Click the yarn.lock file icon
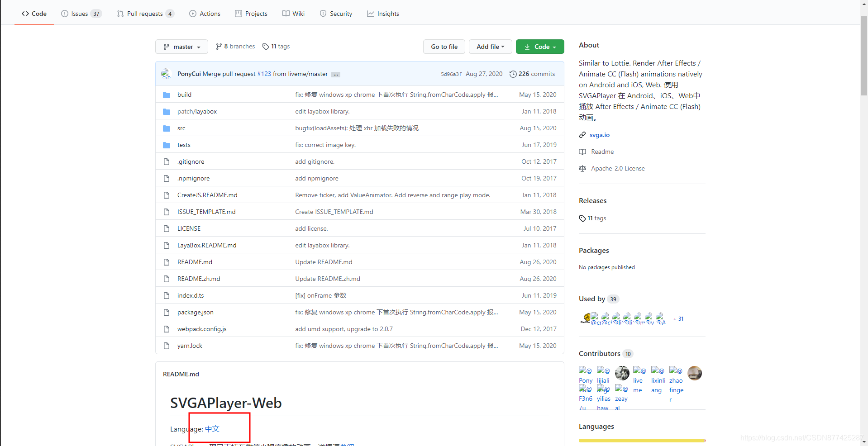Viewport: 868px width, 446px height. coord(167,346)
